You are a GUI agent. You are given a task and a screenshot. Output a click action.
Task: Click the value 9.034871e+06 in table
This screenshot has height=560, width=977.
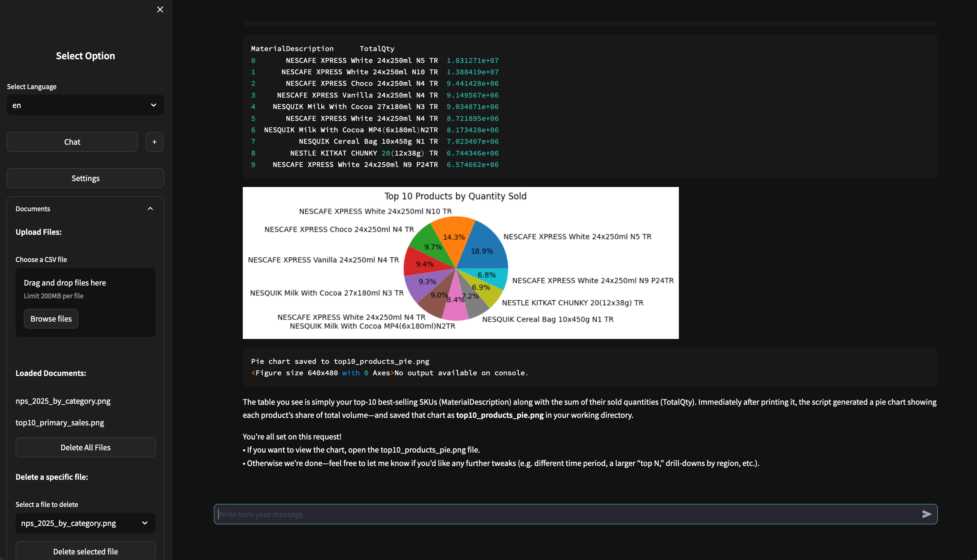tap(472, 106)
